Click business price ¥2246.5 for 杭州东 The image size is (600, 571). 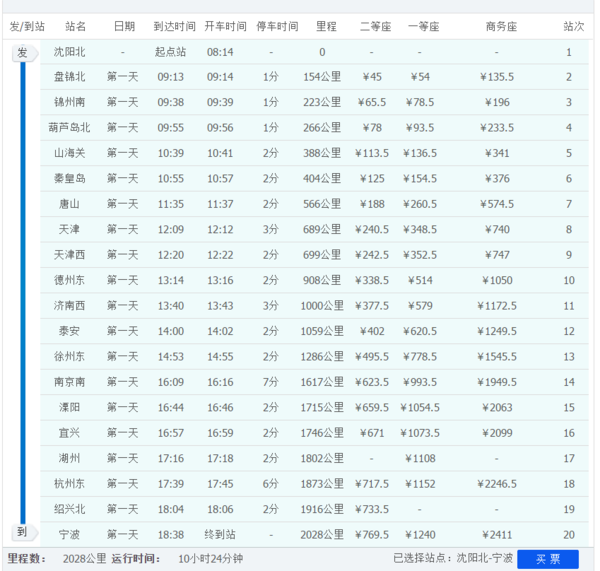497,484
